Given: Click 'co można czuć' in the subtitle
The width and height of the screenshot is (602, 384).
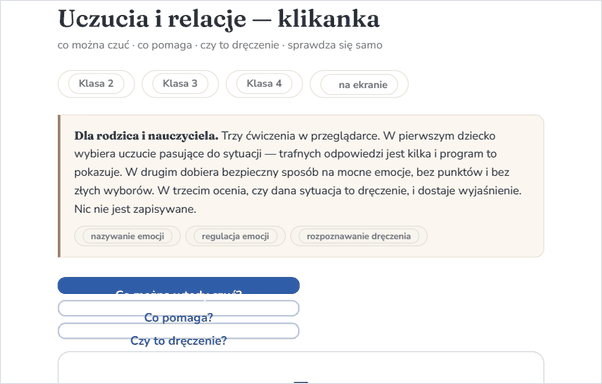Looking at the screenshot, I should (93, 45).
